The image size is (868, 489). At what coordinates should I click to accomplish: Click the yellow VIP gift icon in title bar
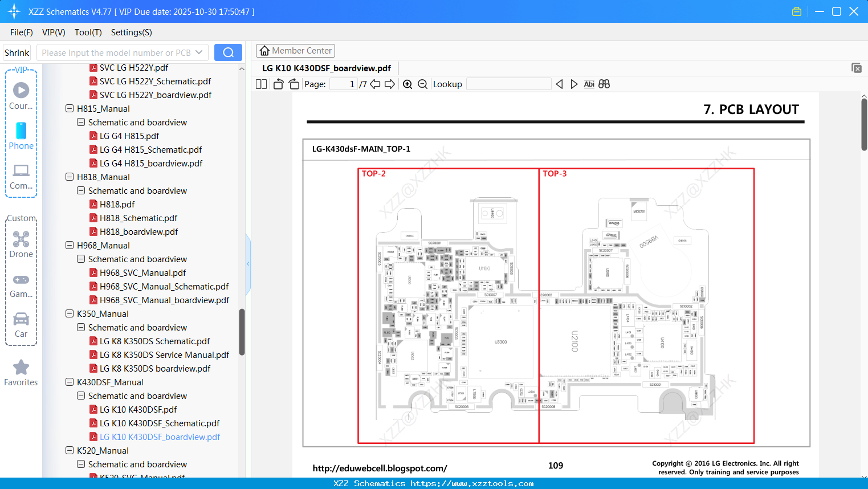(797, 11)
